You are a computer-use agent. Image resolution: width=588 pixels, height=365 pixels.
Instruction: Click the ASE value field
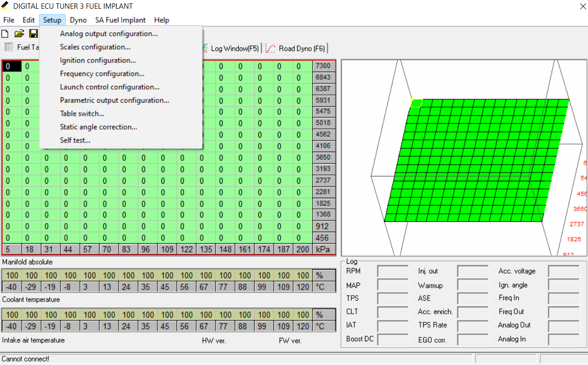pos(473,299)
